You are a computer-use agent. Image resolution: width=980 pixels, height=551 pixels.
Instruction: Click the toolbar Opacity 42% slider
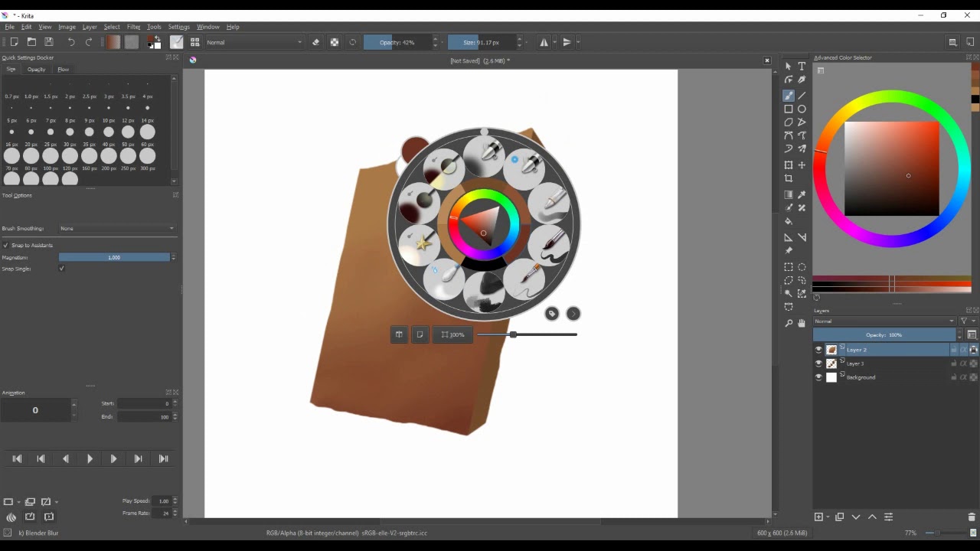[397, 42]
